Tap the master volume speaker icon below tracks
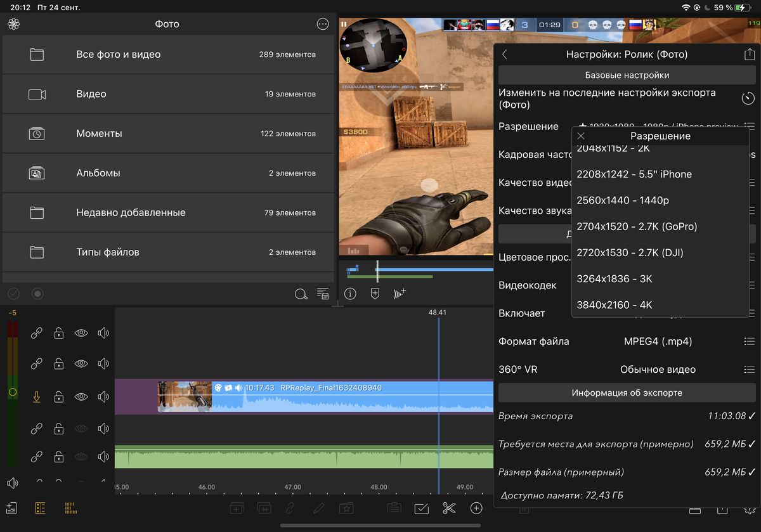This screenshot has height=532, width=761. tap(12, 484)
